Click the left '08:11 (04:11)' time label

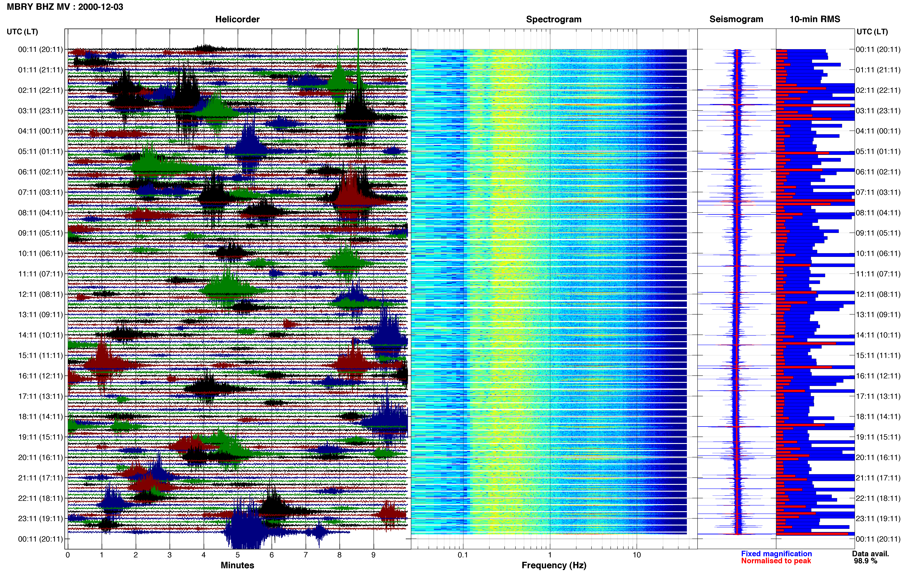pyautogui.click(x=41, y=212)
